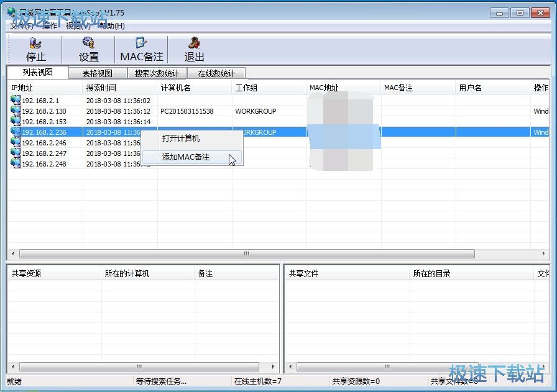Sort by MAC备注 column header
The height and width of the screenshot is (392, 557).
[x=418, y=88]
